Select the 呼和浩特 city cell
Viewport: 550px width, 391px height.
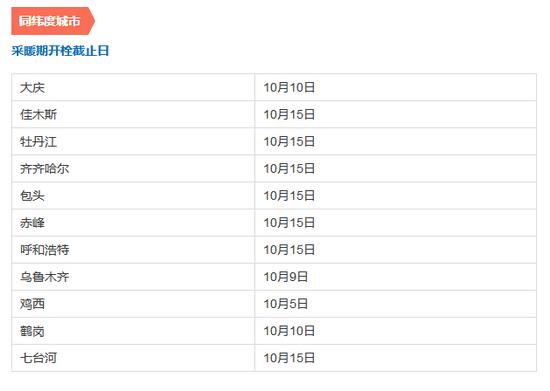coord(133,250)
